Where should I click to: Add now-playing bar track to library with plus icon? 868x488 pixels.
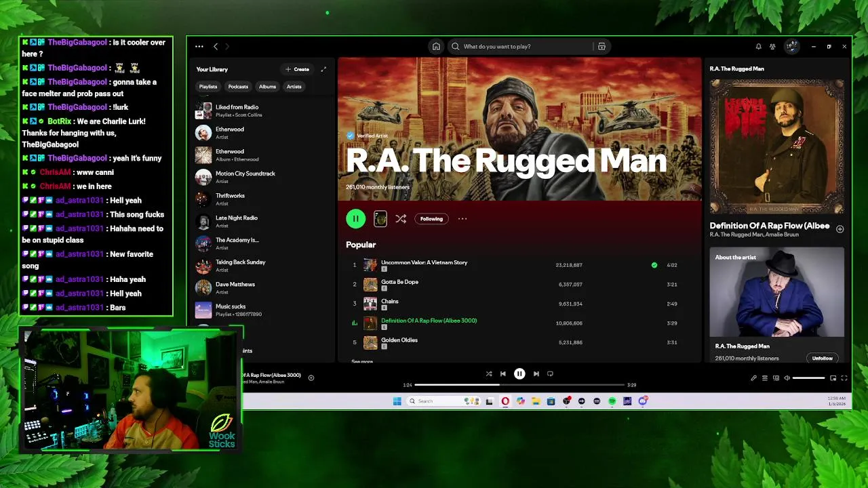(311, 378)
